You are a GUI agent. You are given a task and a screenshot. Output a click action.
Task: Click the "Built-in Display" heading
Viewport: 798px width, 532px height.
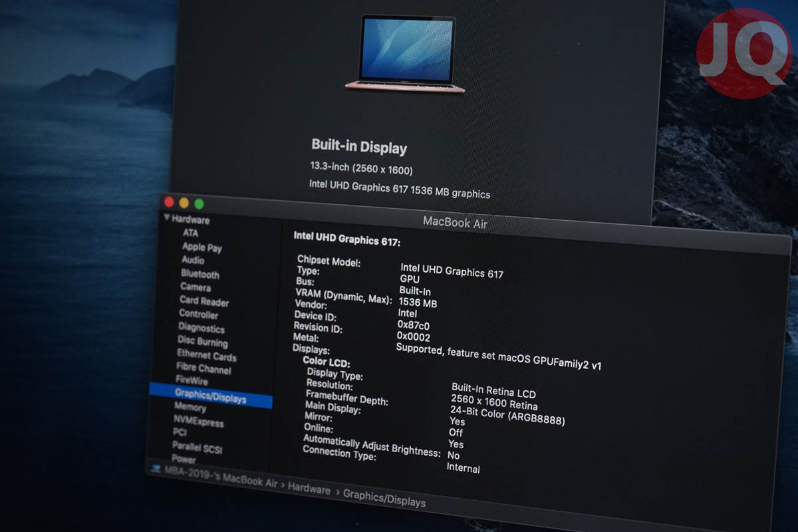point(359,147)
